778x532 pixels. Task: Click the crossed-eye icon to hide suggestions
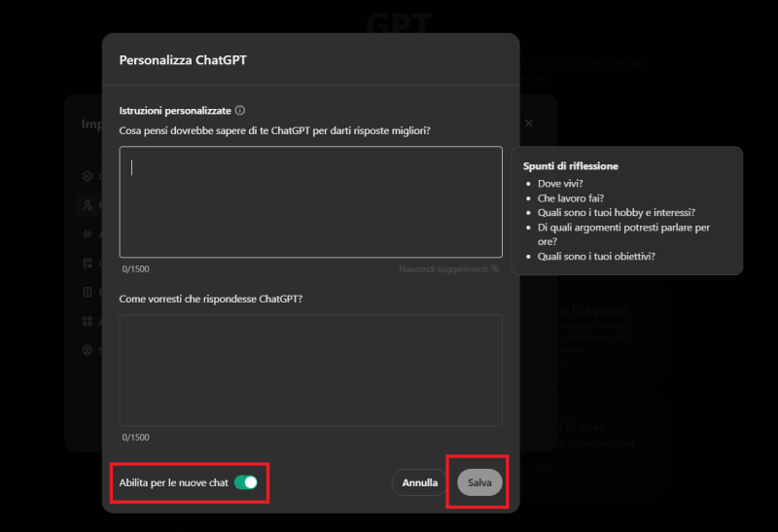pyautogui.click(x=495, y=268)
